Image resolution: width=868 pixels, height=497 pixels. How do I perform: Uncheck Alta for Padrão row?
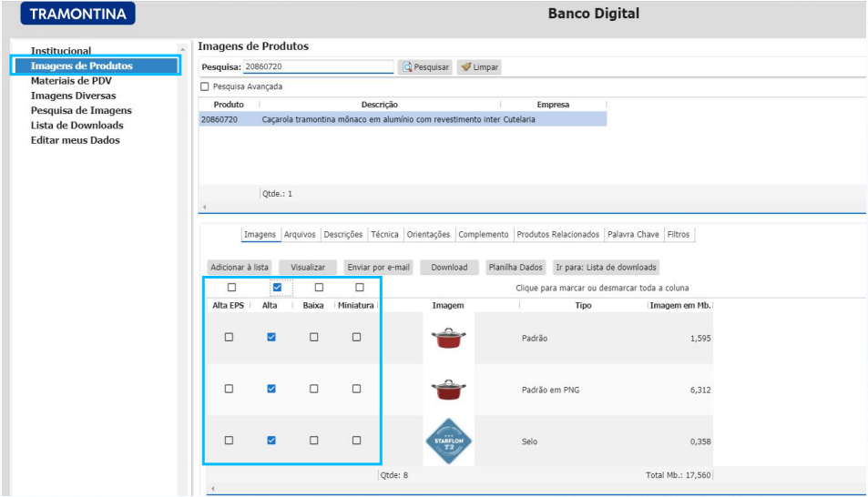[x=271, y=337]
